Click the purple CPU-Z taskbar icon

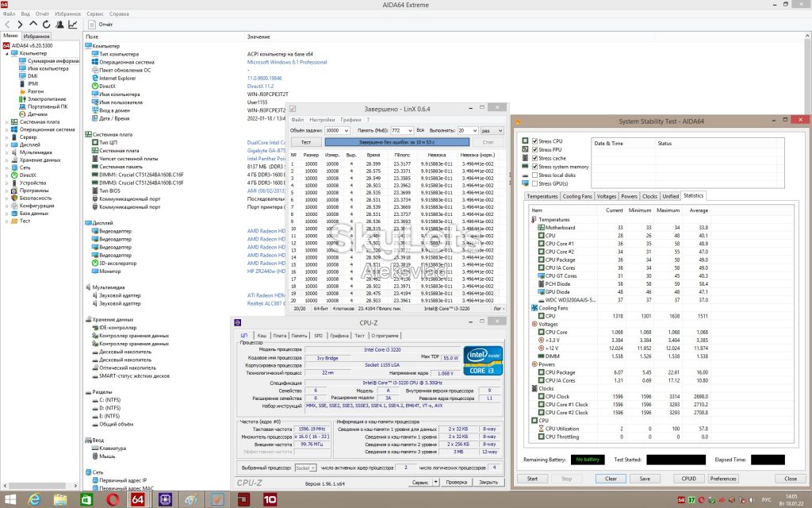point(165,500)
